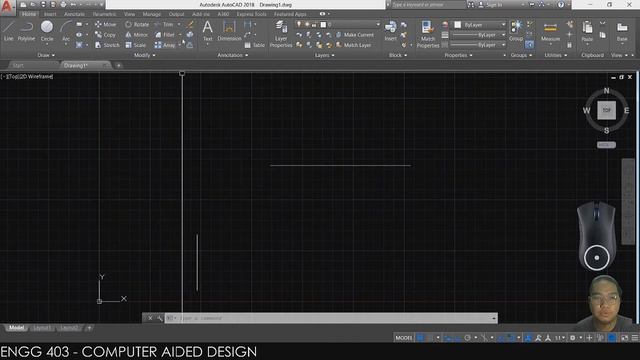This screenshot has width=640, height=360.
Task: Click the Insert block icon
Action: click(390, 31)
